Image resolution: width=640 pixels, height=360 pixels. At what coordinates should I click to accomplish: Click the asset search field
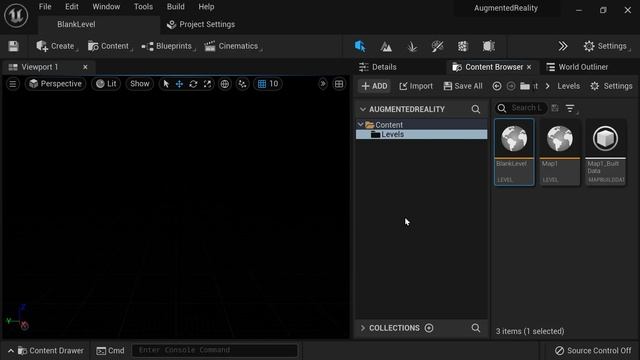coord(521,108)
